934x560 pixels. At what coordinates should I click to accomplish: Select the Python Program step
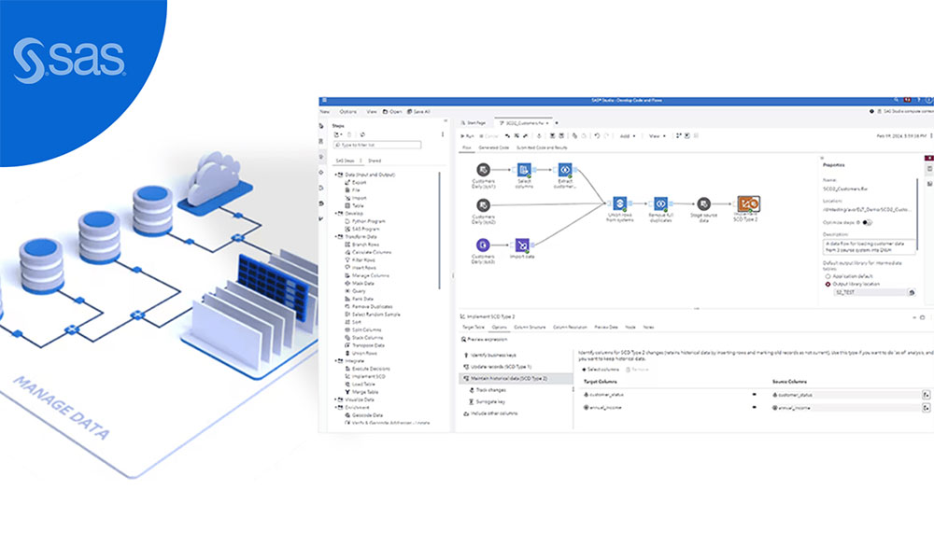[365, 221]
